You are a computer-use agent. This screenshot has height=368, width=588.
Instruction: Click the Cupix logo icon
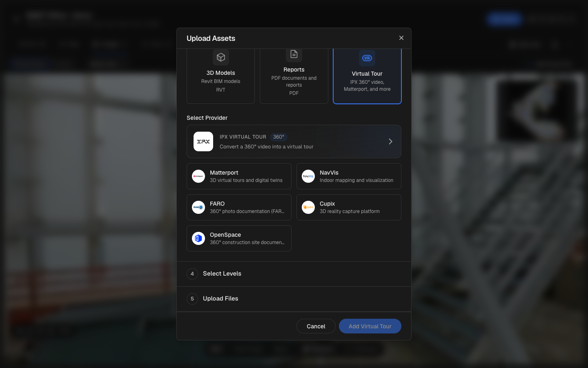[x=308, y=207]
